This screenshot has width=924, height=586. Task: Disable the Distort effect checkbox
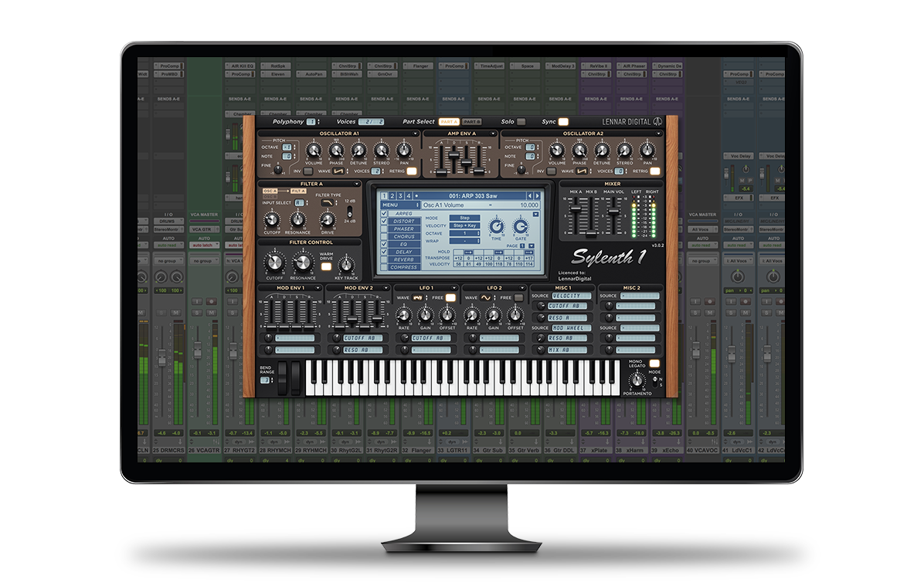pyautogui.click(x=384, y=221)
